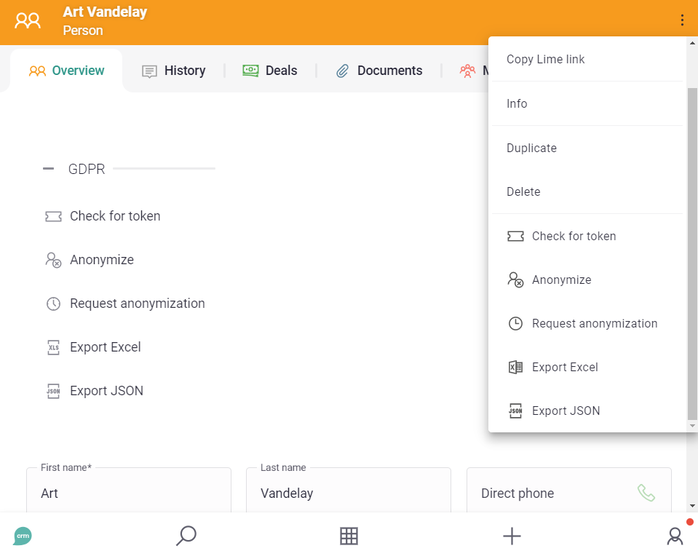Screen dimensions: 698x559
Task: Click Export Excel in the GDPR section
Action: click(105, 347)
